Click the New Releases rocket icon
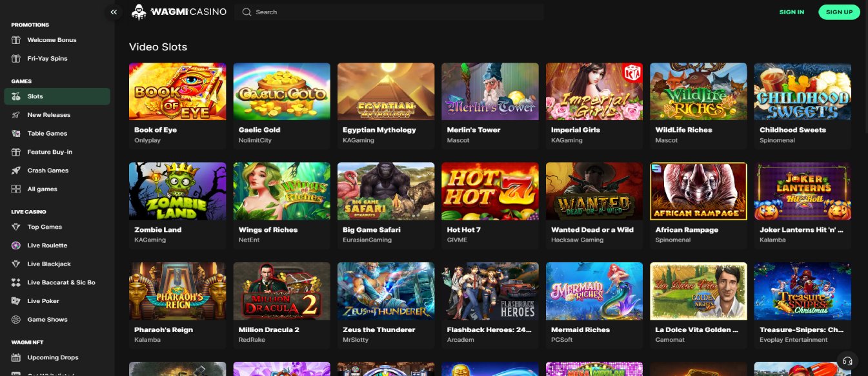Viewport: 868px width, 376px height. click(16, 115)
